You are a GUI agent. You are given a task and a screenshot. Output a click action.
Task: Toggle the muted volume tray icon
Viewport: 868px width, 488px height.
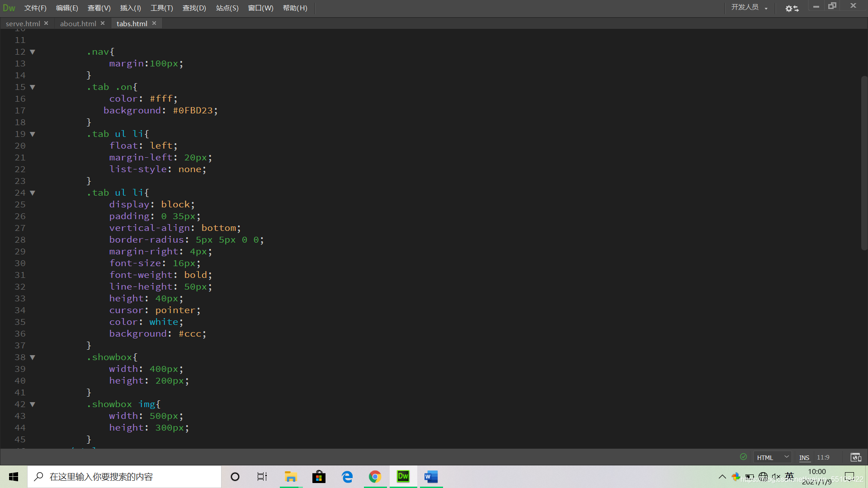[776, 477]
